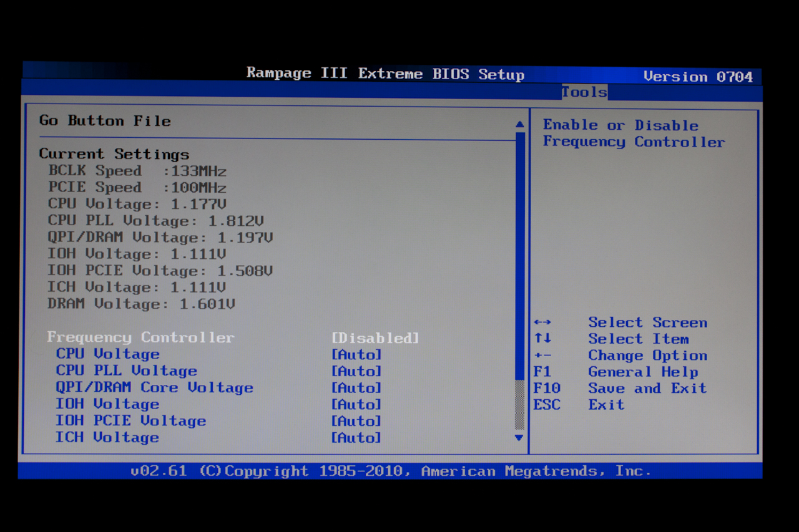Viewport: 799px width, 532px height.
Task: Select the IOH Voltage setting row
Action: click(107, 404)
